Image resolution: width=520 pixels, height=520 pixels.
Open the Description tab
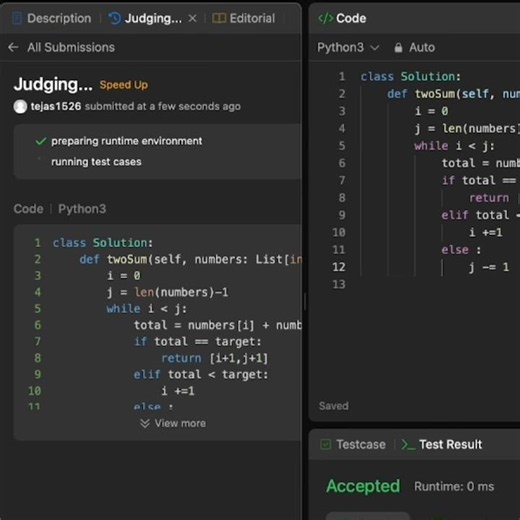coord(52,18)
